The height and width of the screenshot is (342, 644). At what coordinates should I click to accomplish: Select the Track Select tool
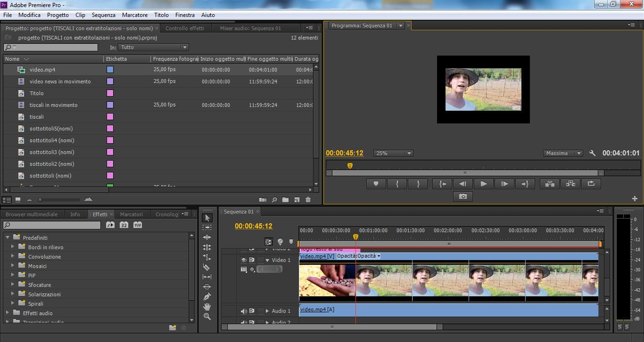pyautogui.click(x=207, y=228)
